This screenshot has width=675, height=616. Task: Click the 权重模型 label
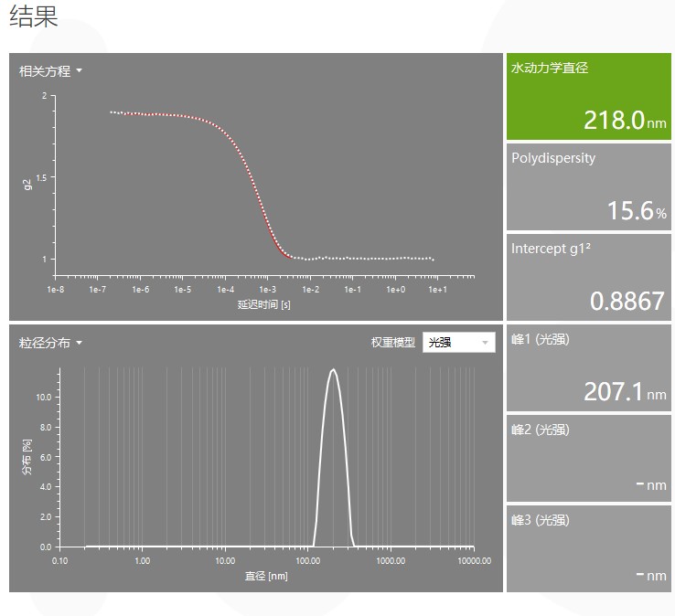coord(393,343)
